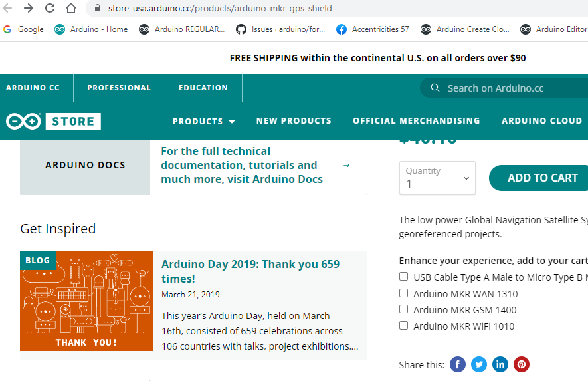Expand the Products menu
Image resolution: width=588 pixels, height=381 pixels.
[x=203, y=121]
